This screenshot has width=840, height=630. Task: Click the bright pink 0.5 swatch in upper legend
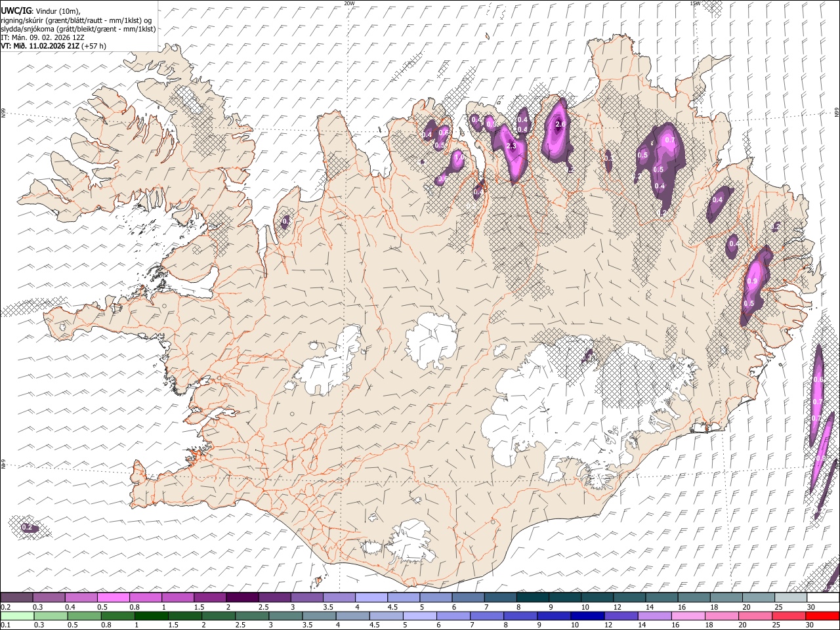[x=113, y=597]
